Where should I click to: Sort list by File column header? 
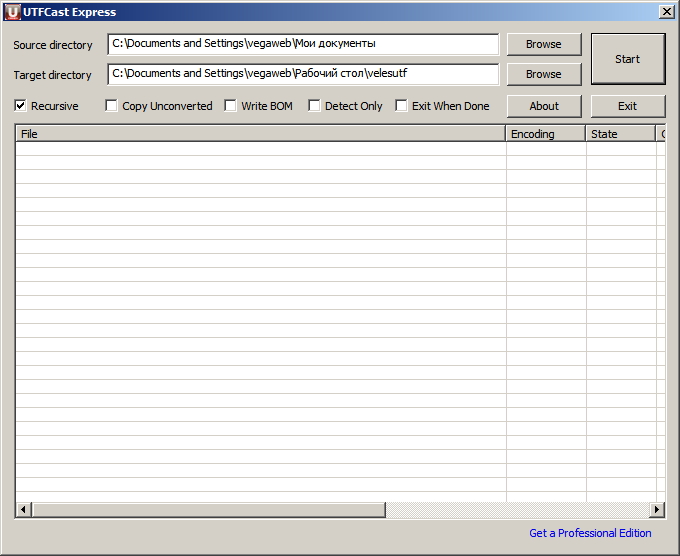[x=261, y=134]
